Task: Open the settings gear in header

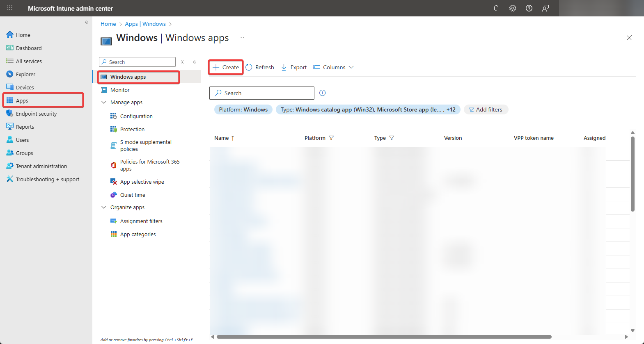Action: pos(512,8)
